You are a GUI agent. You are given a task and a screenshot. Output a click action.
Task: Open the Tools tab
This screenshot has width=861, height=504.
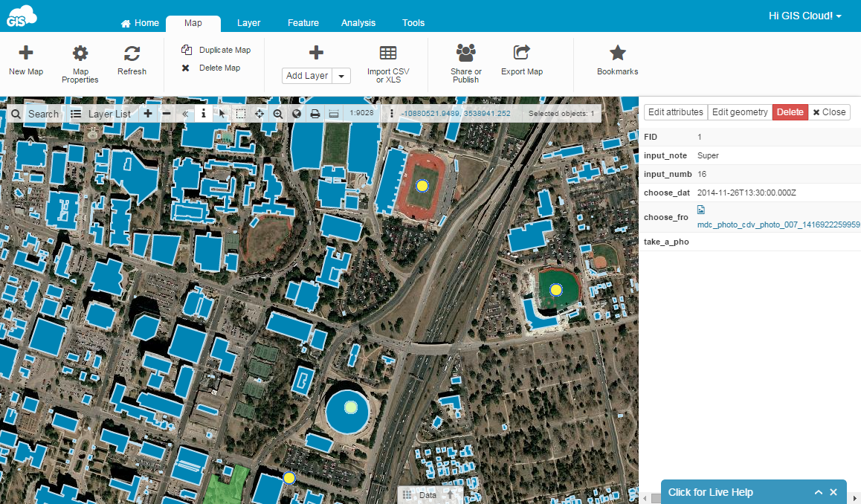[x=413, y=23]
